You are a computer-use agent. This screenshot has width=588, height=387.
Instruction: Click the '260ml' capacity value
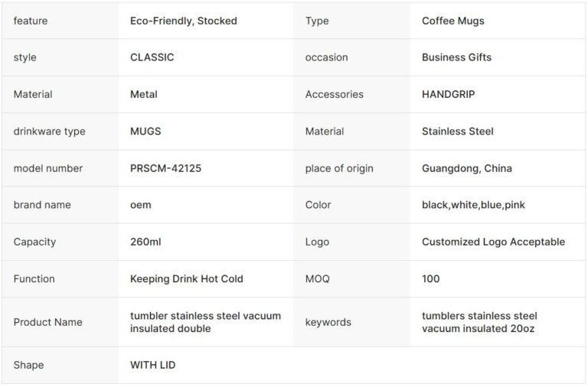145,242
